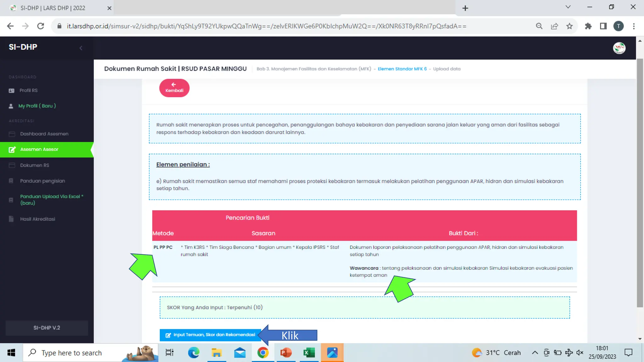Select the Asesmen Asesor sidebar entry
Viewport: 644px width, 362px height.
[39, 150]
